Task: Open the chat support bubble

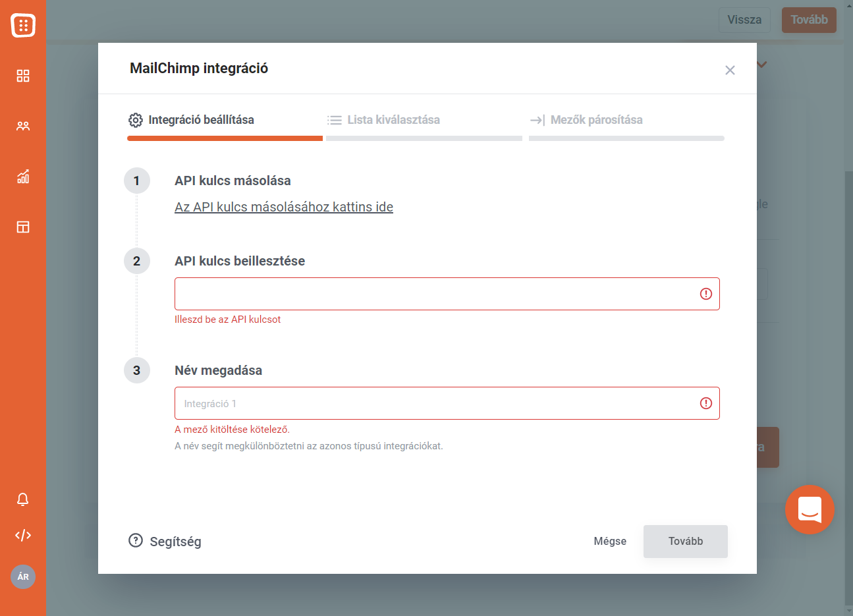Action: (810, 509)
